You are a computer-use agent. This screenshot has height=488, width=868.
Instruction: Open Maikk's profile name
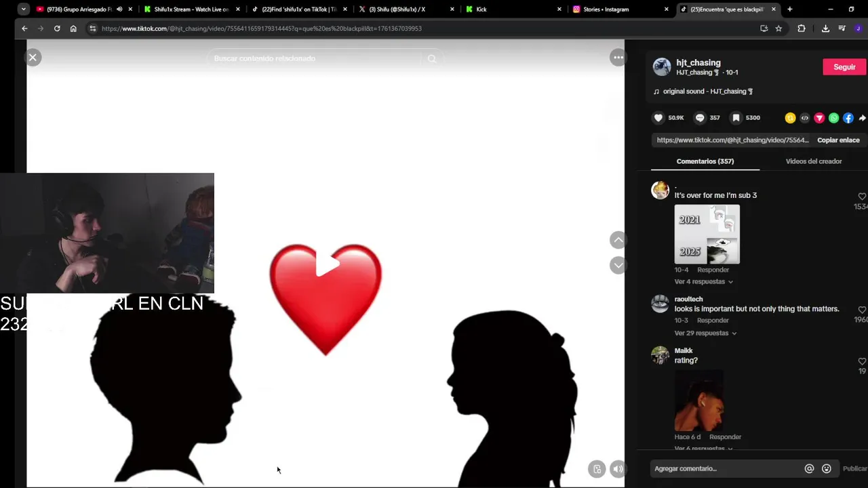pyautogui.click(x=683, y=350)
